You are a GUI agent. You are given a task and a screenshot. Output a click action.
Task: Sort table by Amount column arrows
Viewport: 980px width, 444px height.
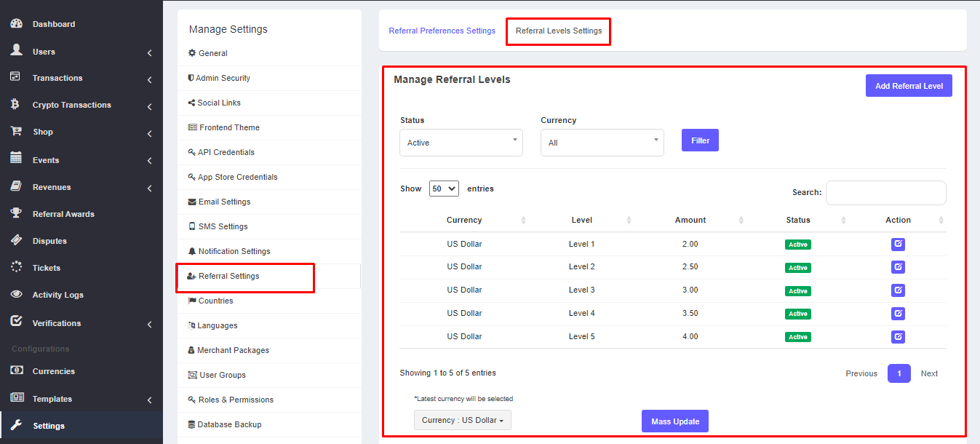(741, 220)
